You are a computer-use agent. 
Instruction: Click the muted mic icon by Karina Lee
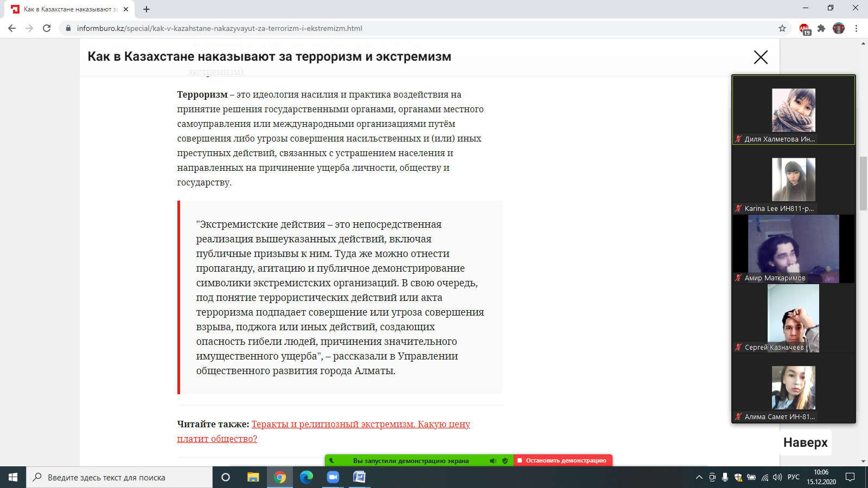pyautogui.click(x=738, y=208)
